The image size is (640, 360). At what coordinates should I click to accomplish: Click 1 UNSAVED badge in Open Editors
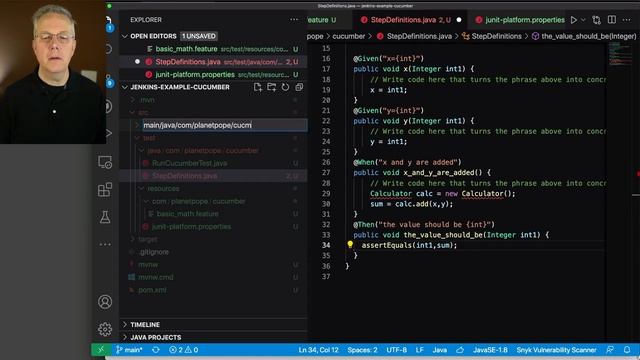pyautogui.click(x=199, y=36)
